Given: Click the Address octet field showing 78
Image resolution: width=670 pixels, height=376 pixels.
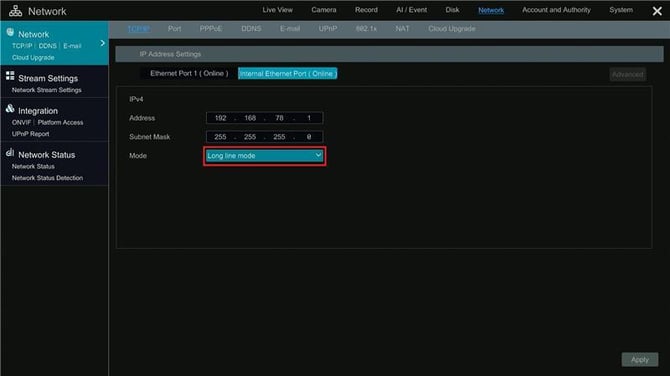Looking at the screenshot, I should (279, 118).
